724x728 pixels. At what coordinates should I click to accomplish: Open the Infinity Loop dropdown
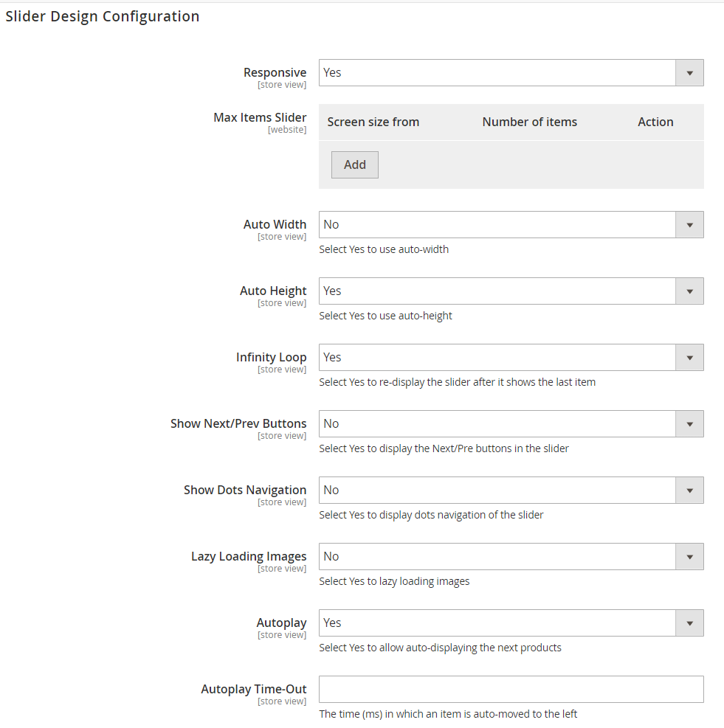[497, 358]
